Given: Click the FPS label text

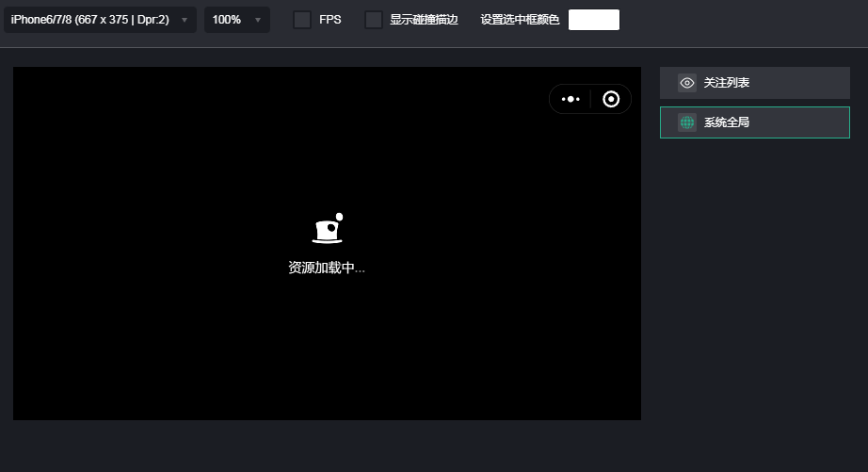Looking at the screenshot, I should coord(330,20).
